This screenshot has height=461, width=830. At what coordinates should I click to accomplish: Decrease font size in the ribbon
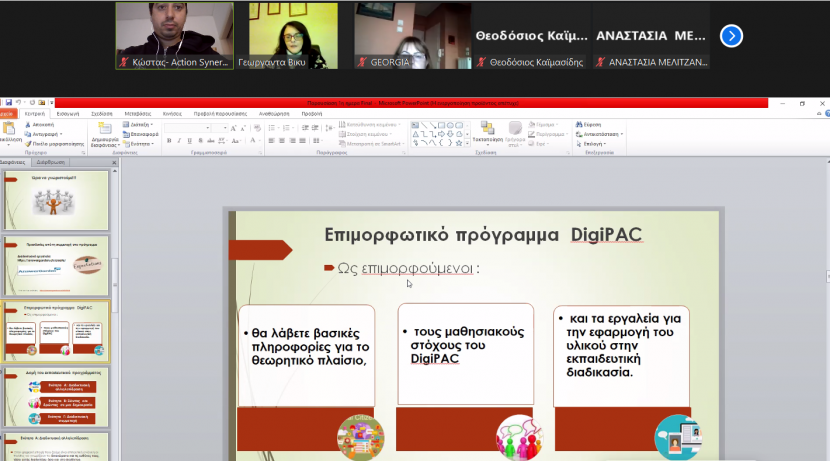click(243, 128)
